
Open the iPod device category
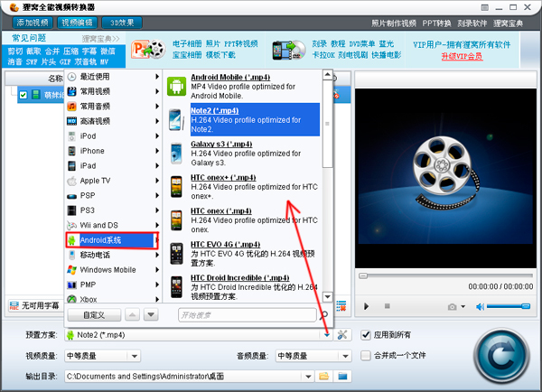pos(113,135)
